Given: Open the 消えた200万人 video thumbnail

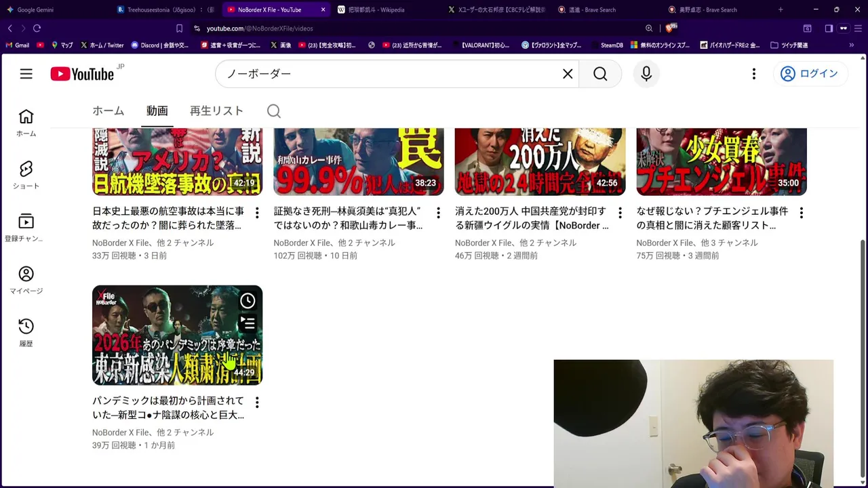Looking at the screenshot, I should click(x=540, y=161).
